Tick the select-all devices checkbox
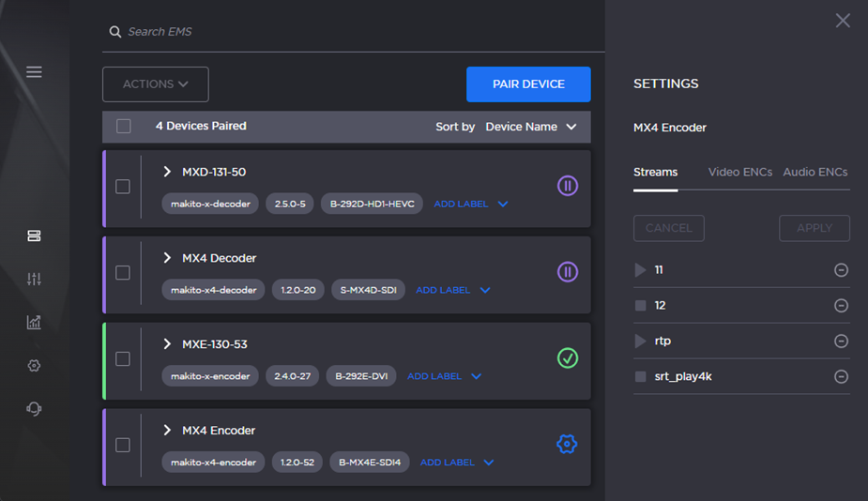The height and width of the screenshot is (501, 868). click(124, 127)
